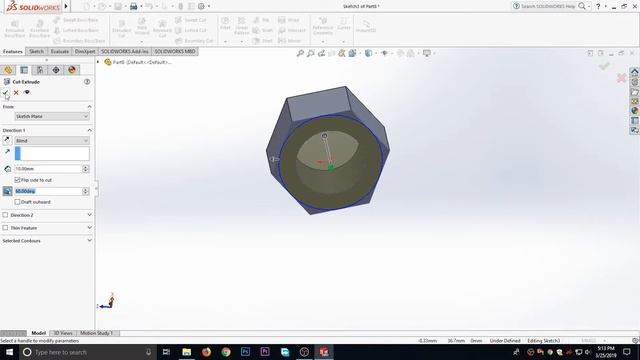Click the reverse direction arrow button
Image resolution: width=640 pixels, height=360 pixels.
[x=7, y=140]
